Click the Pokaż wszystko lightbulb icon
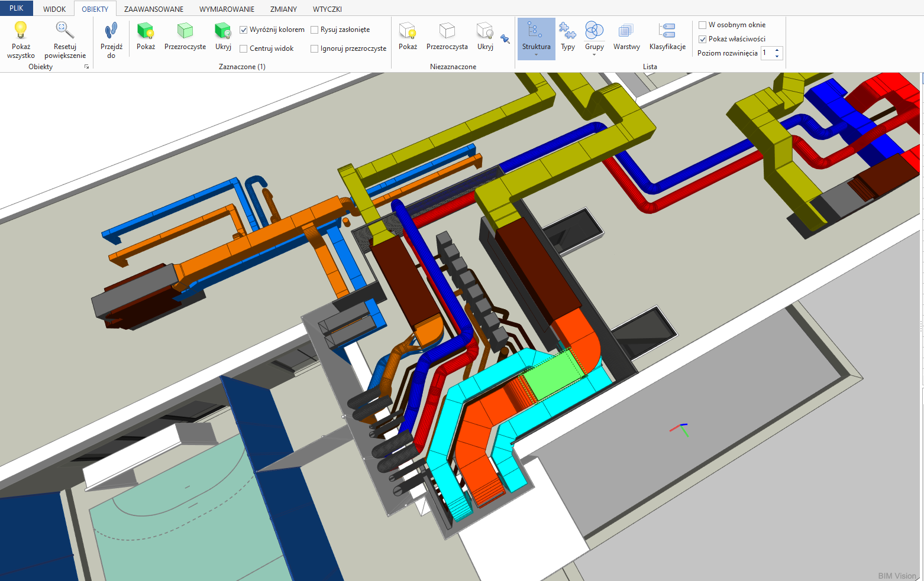Image resolution: width=924 pixels, height=581 pixels. 21,31
